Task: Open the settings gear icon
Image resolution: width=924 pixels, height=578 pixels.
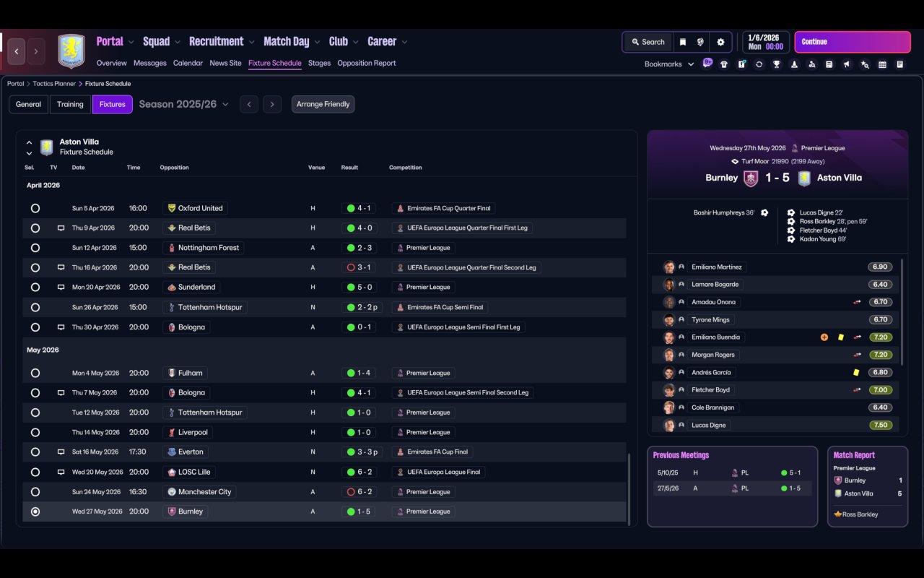Action: click(720, 42)
